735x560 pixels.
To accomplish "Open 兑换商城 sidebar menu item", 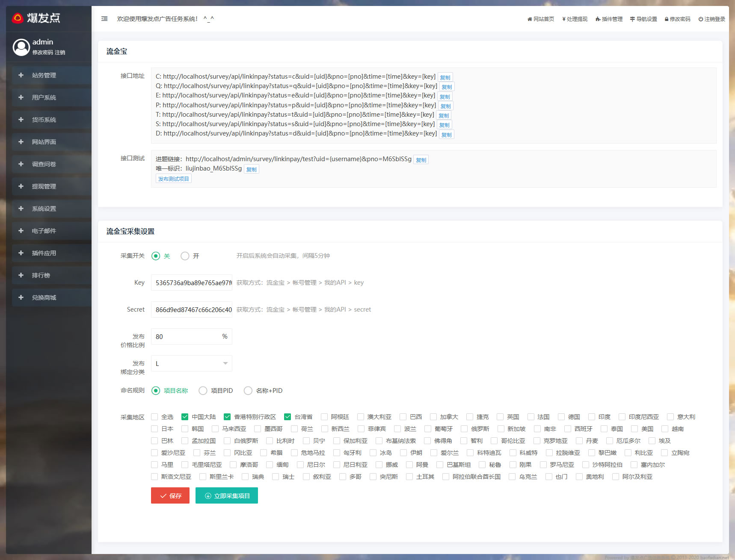I will [x=44, y=298].
